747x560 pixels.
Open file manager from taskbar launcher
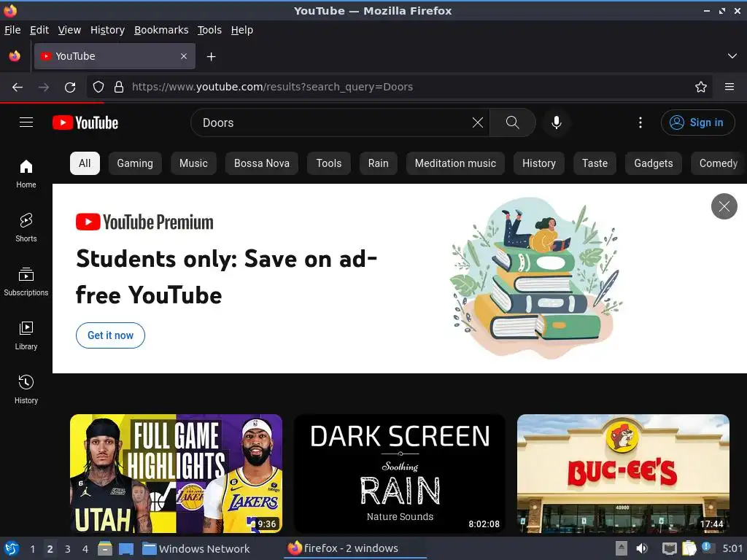(x=105, y=548)
